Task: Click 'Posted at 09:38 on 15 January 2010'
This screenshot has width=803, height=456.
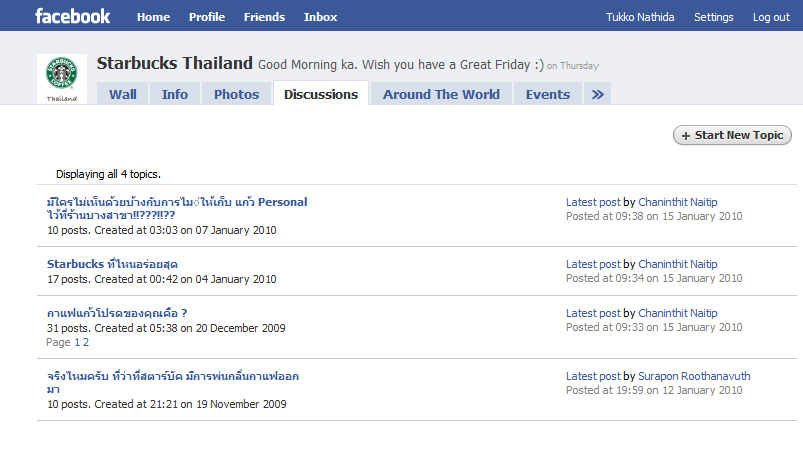Action: click(654, 216)
